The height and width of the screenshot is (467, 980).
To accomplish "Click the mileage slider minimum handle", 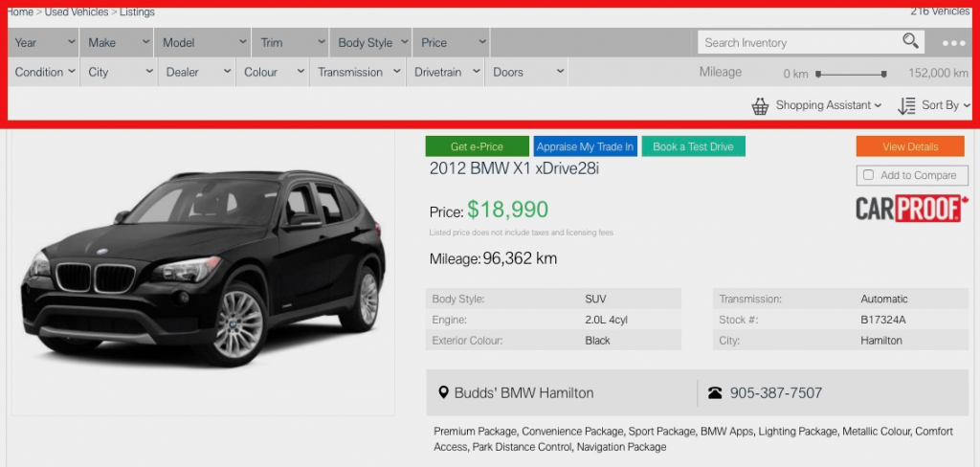I will pos(818,74).
